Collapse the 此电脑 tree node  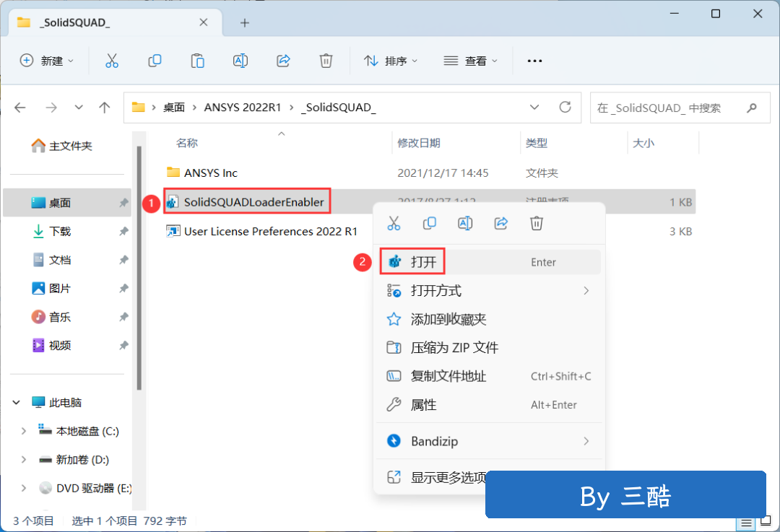click(17, 402)
